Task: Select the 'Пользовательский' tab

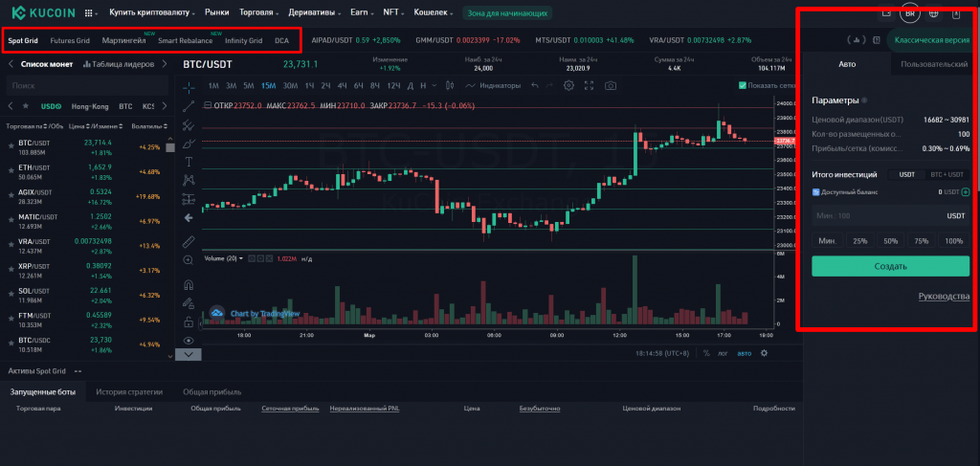Action: click(936, 64)
